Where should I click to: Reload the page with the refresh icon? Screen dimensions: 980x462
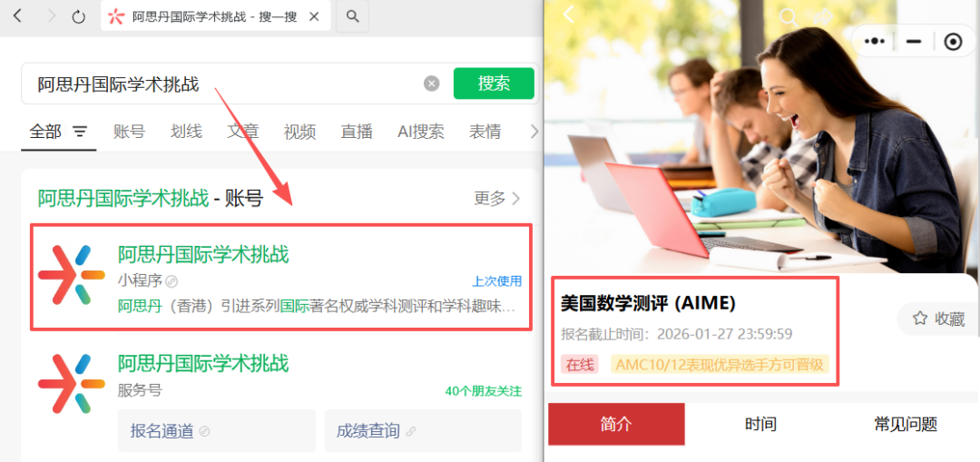click(79, 16)
